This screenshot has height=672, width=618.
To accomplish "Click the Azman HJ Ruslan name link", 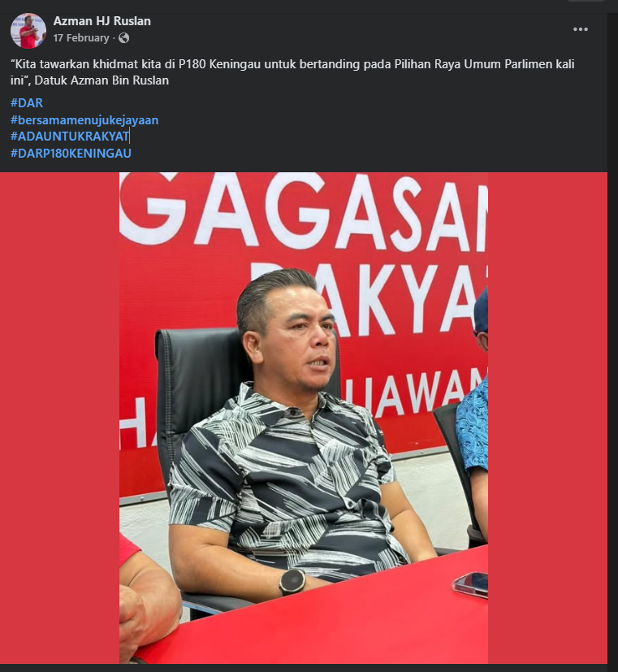I will [102, 21].
